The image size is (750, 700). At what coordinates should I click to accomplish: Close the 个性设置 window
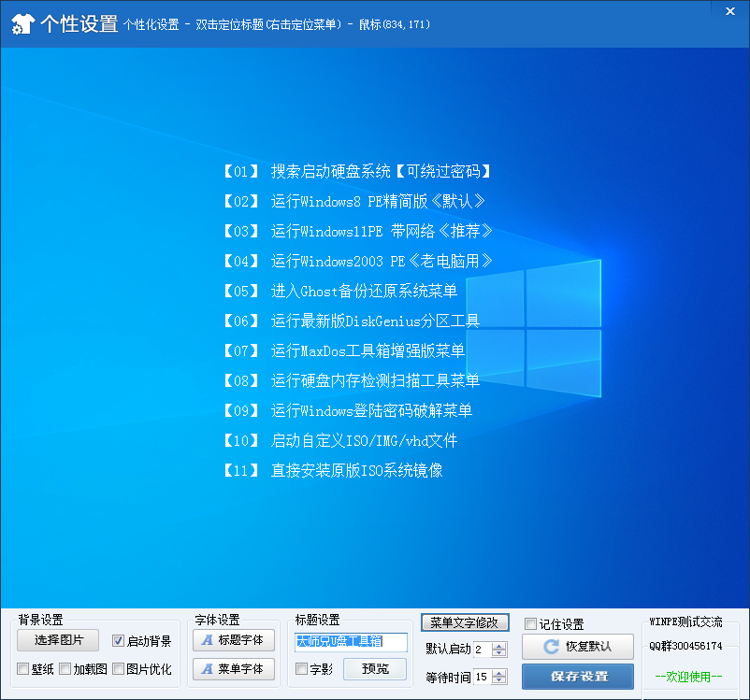730,11
